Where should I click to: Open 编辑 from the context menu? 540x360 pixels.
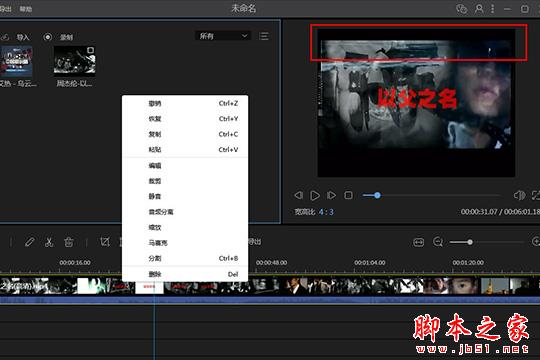click(185, 166)
